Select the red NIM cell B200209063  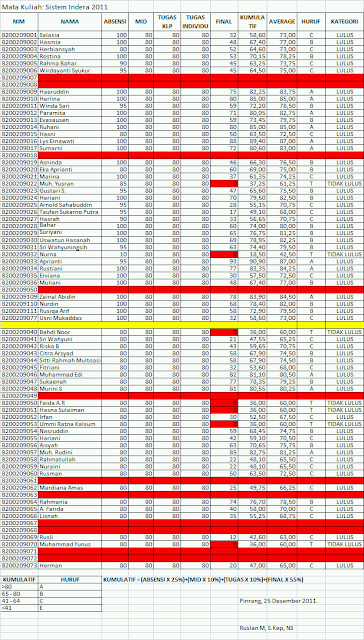tap(19, 494)
